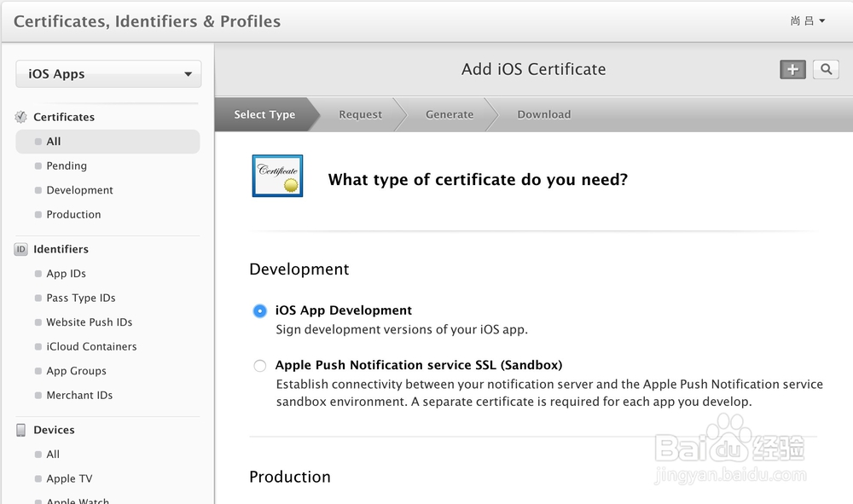Go to the Request step
This screenshot has height=504, width=853.
coord(360,114)
